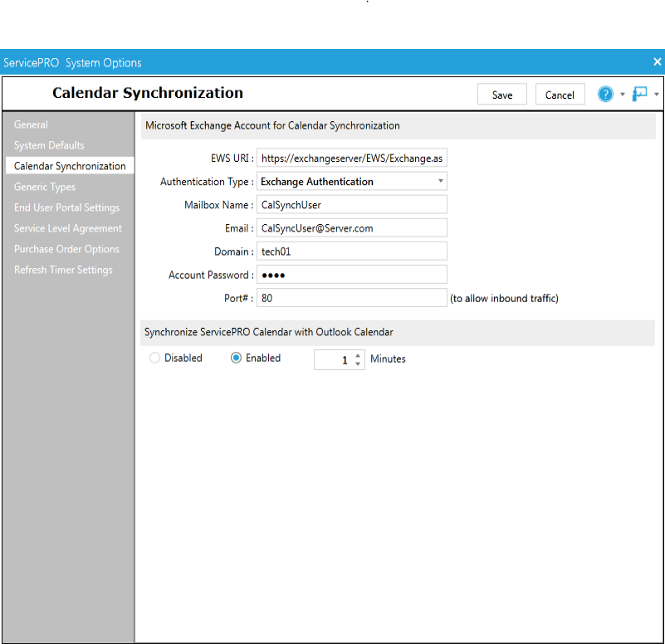Image resolution: width=665 pixels, height=644 pixels.
Task: Click the Mailbox Name field
Action: [351, 204]
